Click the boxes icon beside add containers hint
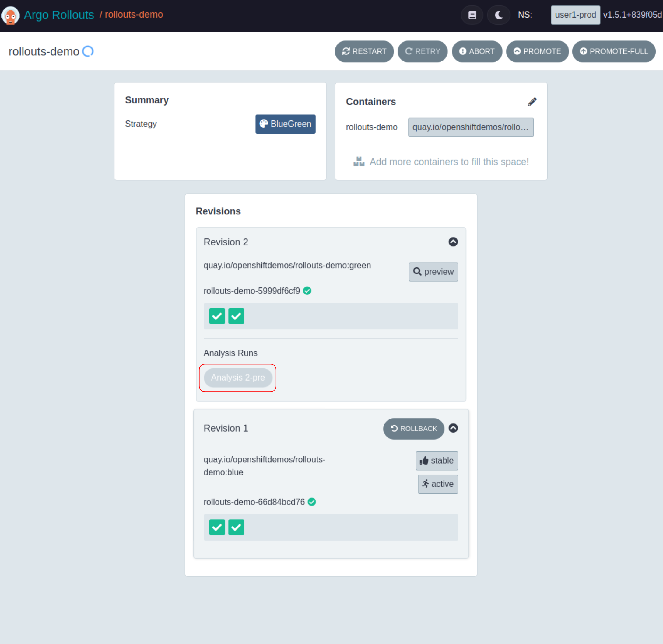This screenshot has height=644, width=663. click(359, 162)
